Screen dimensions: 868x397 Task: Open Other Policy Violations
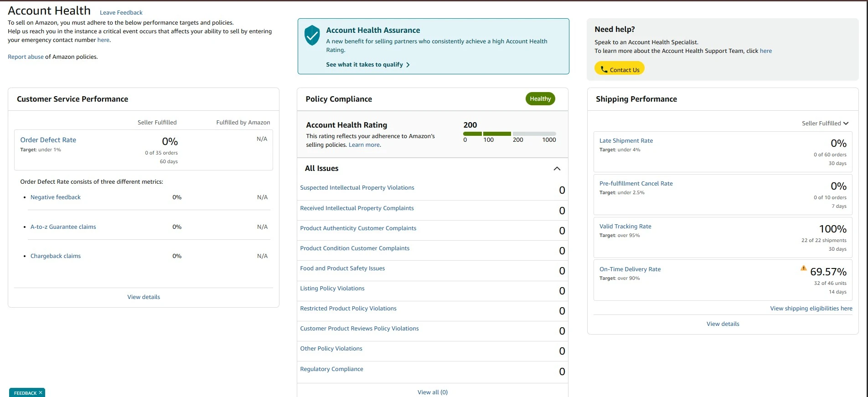pyautogui.click(x=331, y=349)
